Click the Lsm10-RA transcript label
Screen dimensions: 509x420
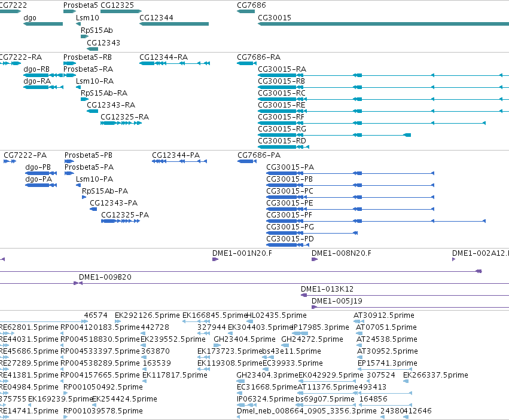pos(95,81)
